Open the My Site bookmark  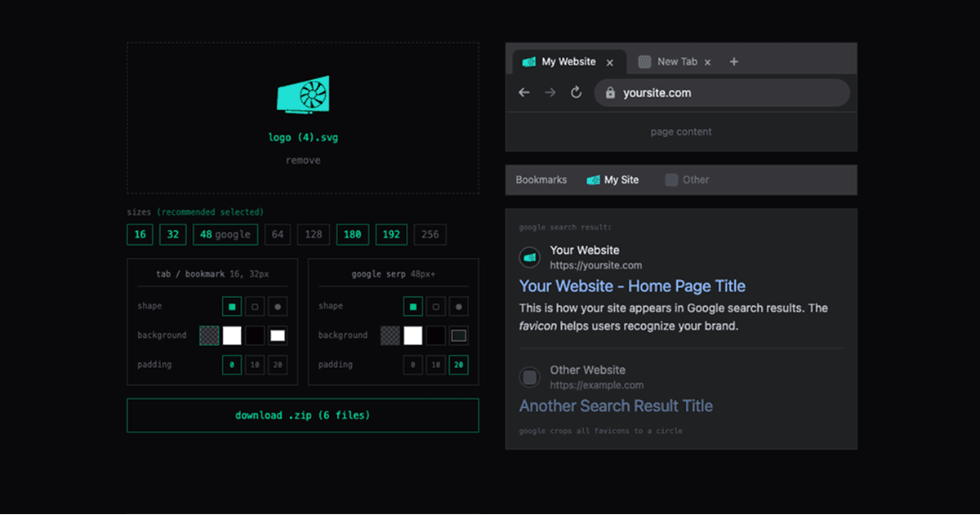(612, 180)
